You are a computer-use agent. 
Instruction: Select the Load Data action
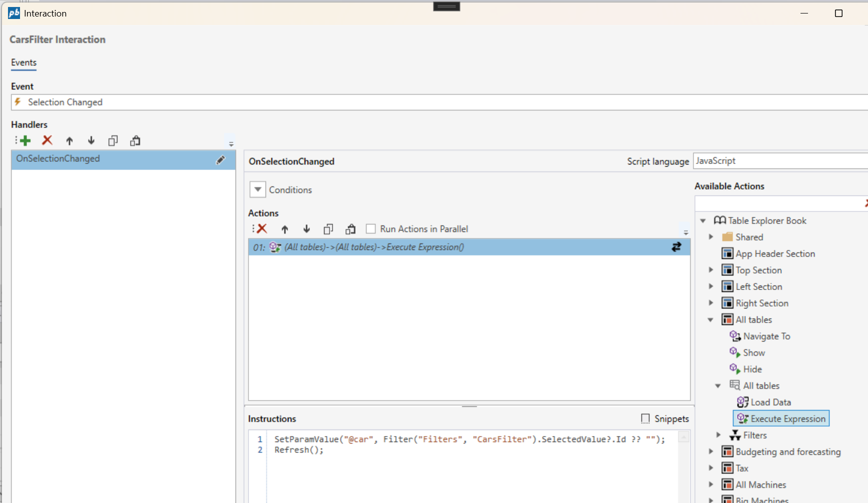point(770,402)
